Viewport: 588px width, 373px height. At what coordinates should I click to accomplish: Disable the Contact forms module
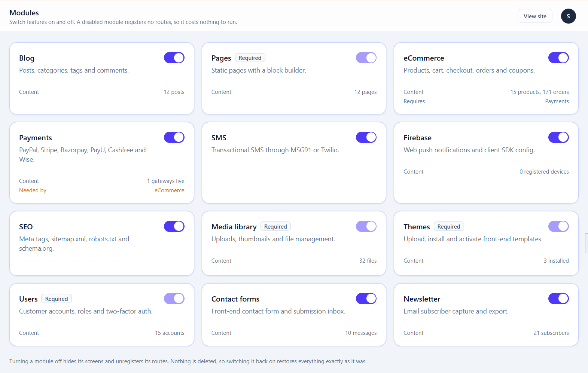coord(366,299)
